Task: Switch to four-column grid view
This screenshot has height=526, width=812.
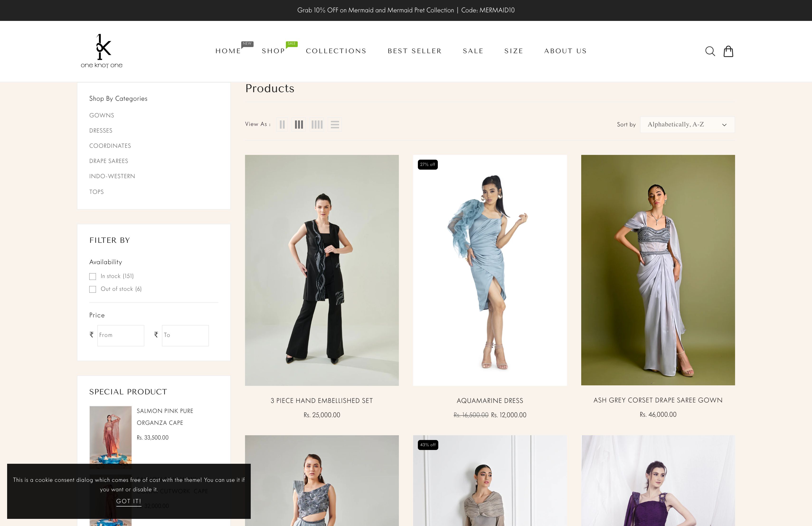Action: pos(317,124)
